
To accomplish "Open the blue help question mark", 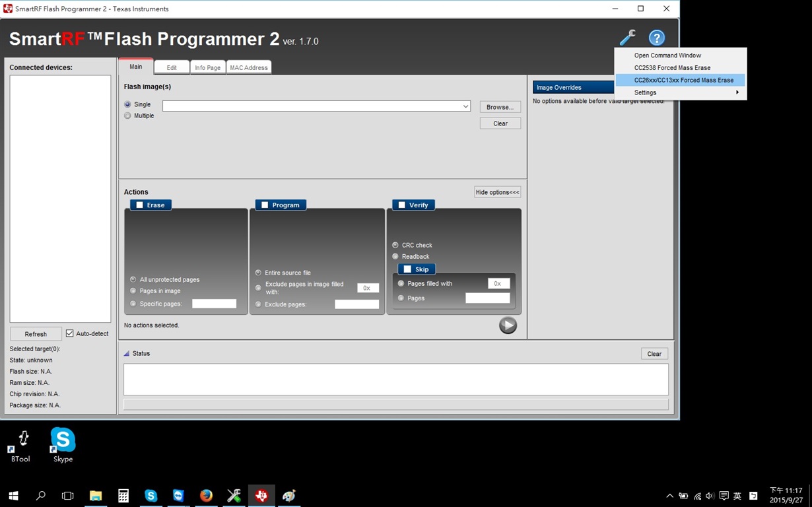I will (x=656, y=38).
